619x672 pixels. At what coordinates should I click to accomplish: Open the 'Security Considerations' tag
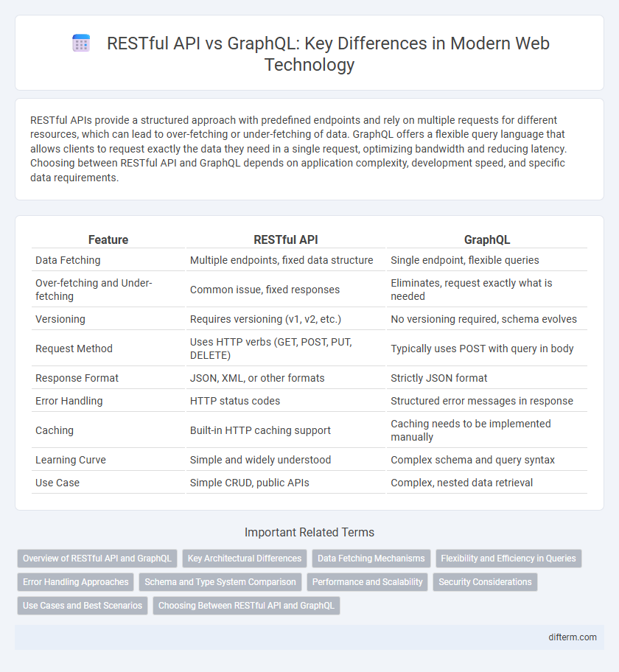pos(485,582)
